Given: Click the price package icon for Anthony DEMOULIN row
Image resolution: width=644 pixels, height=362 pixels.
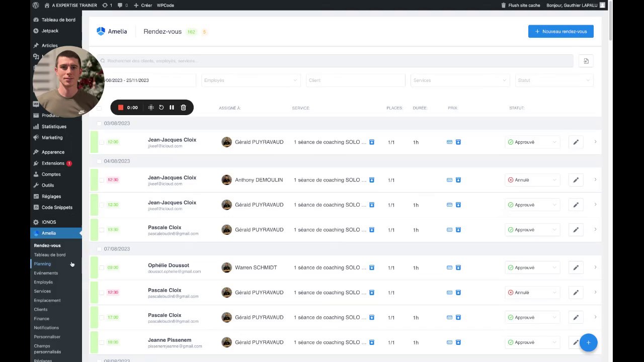Looking at the screenshot, I should tap(458, 180).
